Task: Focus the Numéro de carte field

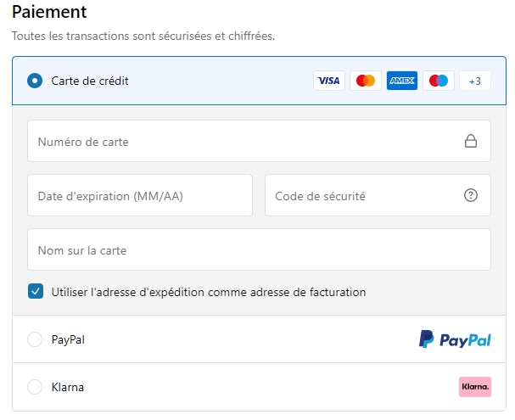Action: click(x=242, y=142)
